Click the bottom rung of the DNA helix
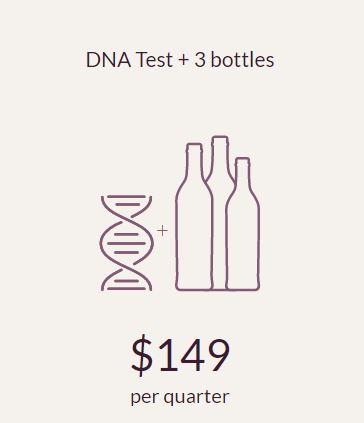 pyautogui.click(x=127, y=289)
